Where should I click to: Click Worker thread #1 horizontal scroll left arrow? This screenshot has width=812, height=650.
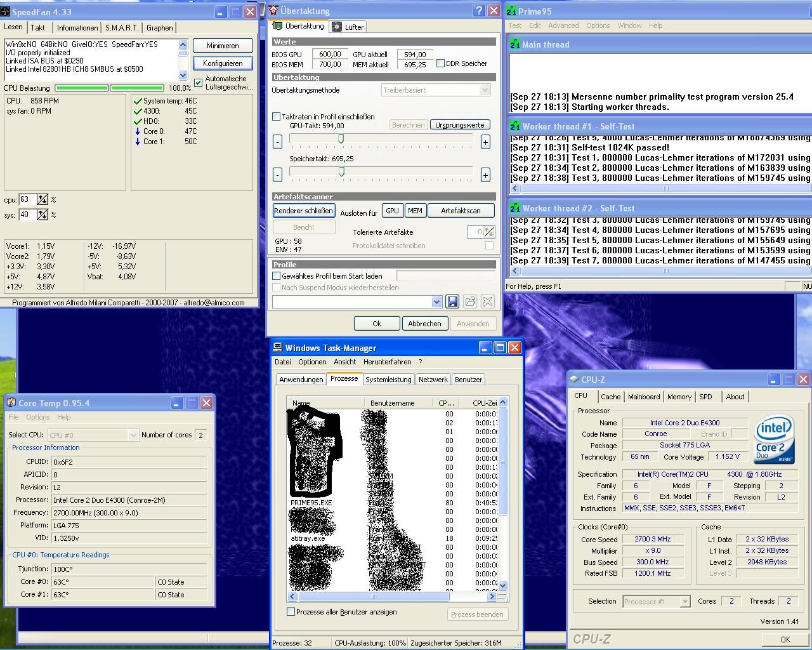(514, 188)
